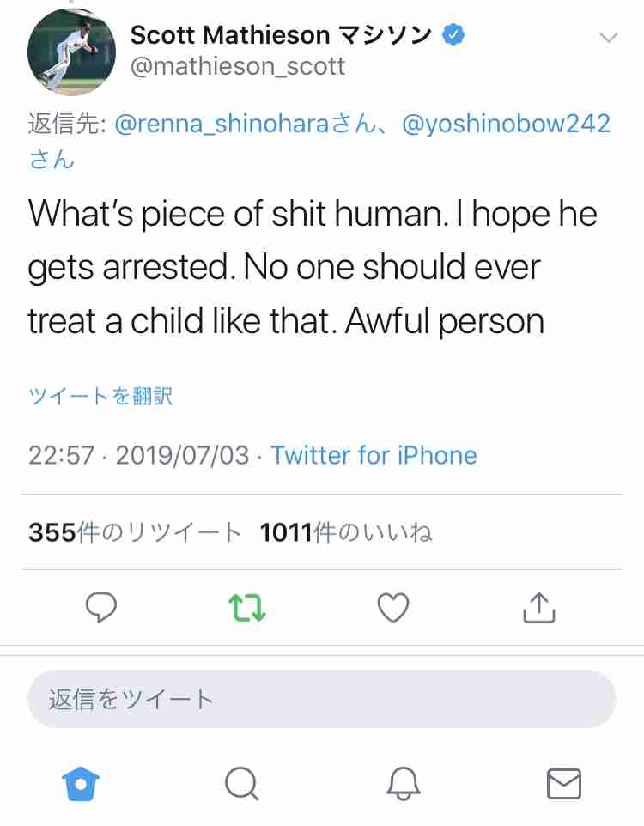Image resolution: width=644 pixels, height=826 pixels.
Task: Tap the ツイートを翻訳 translate link
Action: coord(100,396)
